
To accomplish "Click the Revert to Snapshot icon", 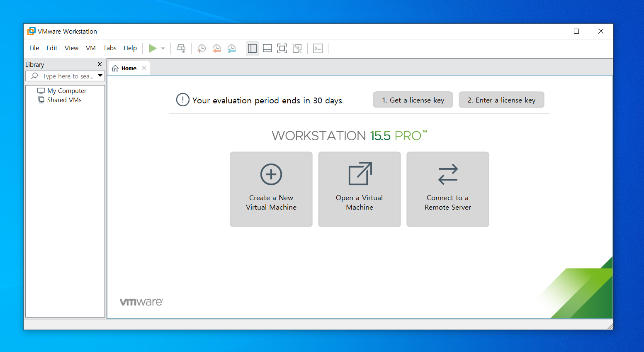I will pos(216,48).
